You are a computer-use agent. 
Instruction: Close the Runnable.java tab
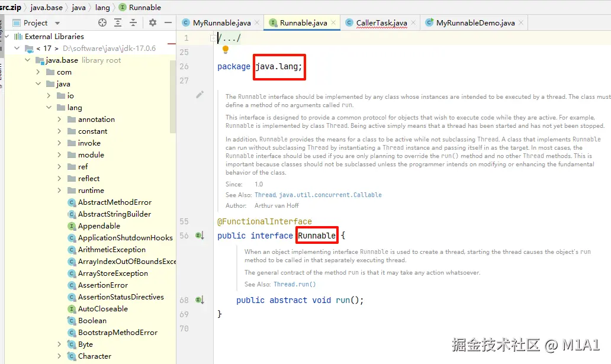333,22
